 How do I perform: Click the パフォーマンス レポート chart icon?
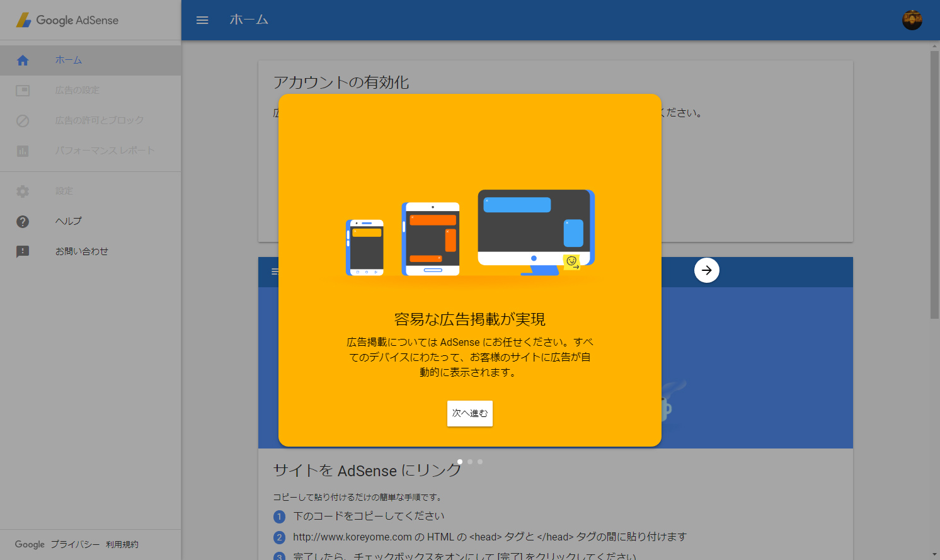(x=23, y=151)
